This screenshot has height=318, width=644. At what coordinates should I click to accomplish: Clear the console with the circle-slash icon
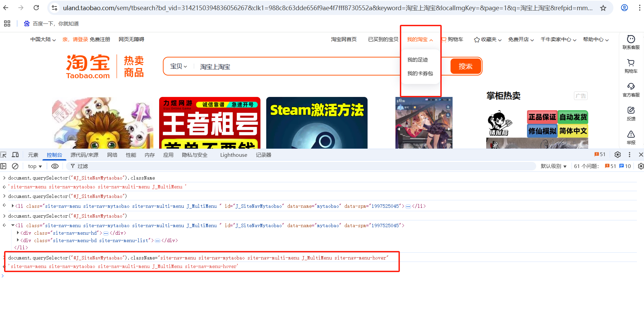click(x=15, y=166)
